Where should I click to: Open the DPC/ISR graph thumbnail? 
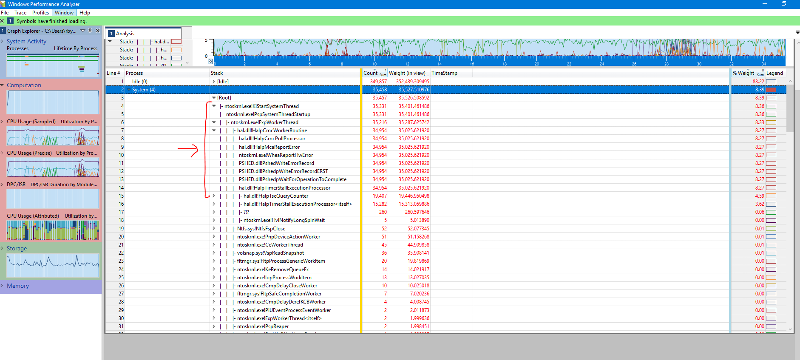coord(53,198)
